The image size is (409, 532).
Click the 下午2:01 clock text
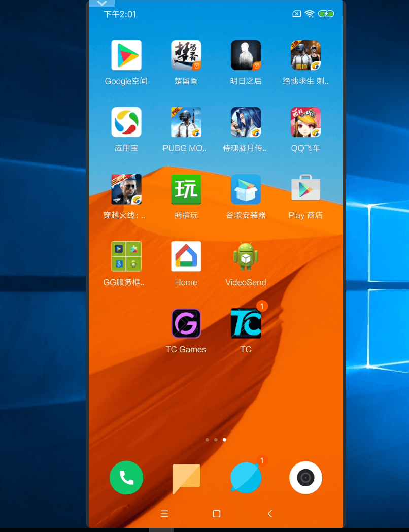point(120,14)
